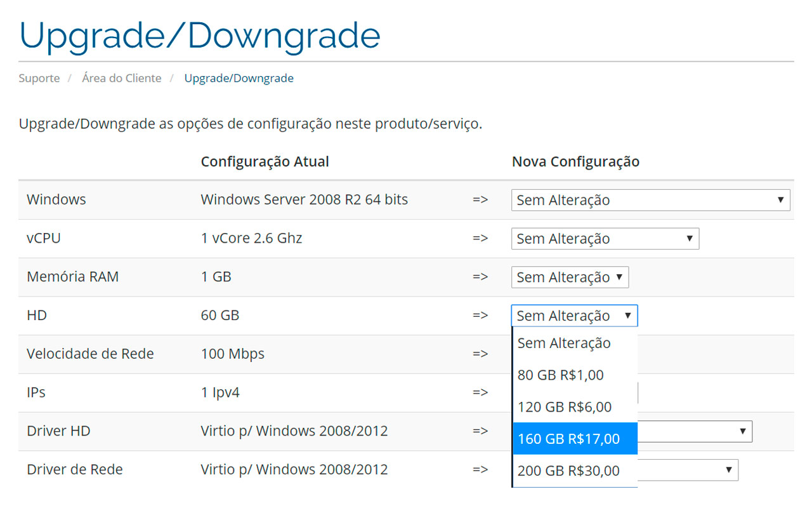Select the highlighted 160 GB R$17,00 option

click(x=575, y=438)
